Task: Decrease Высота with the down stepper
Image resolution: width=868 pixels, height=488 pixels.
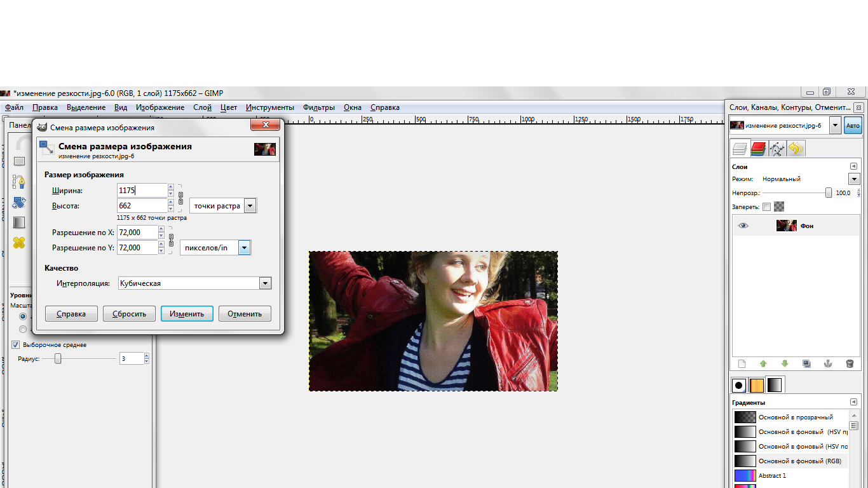Action: point(170,209)
